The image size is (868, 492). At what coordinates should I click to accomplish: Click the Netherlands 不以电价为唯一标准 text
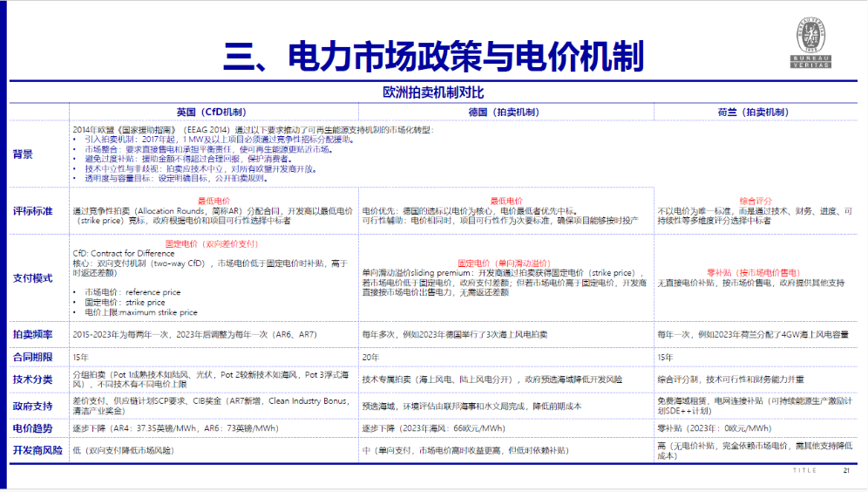755,215
